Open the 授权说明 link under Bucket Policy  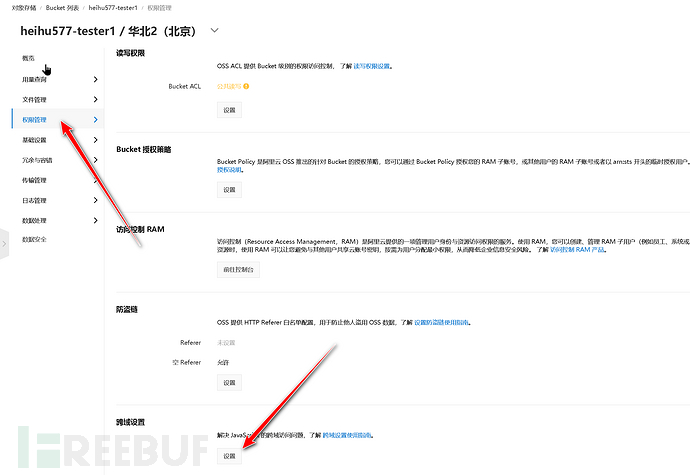[229, 170]
